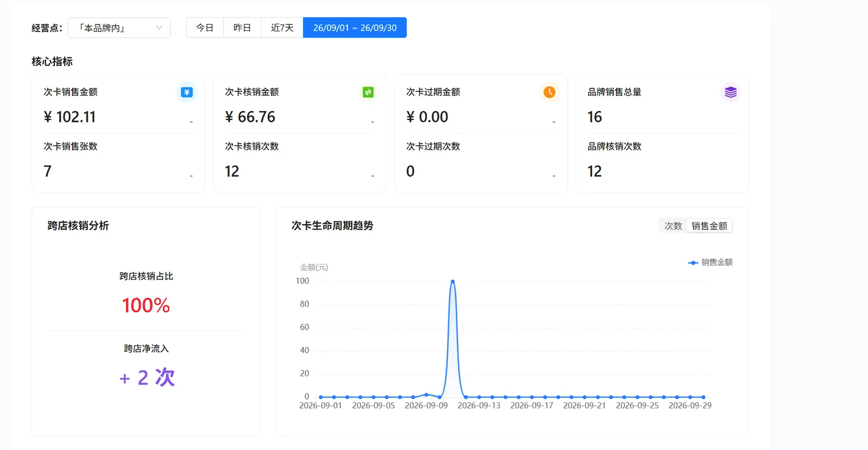Click the 2026-09-05 axis label

373,406
